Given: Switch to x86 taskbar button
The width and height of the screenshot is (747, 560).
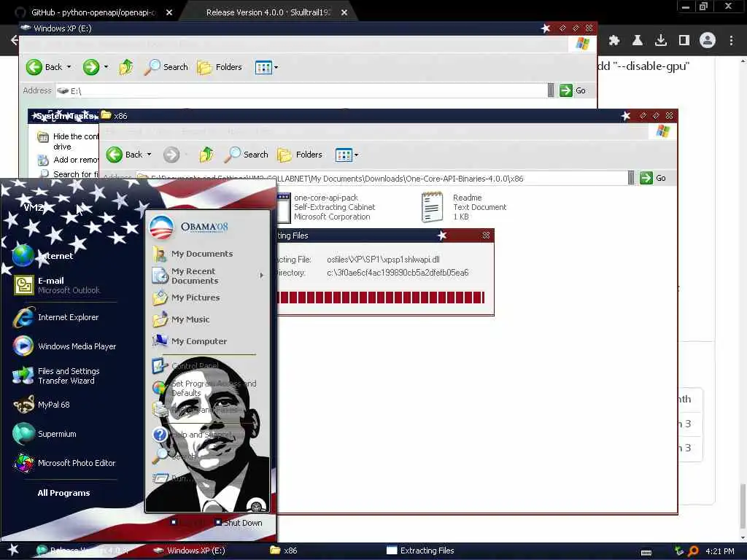Looking at the screenshot, I should 284,551.
